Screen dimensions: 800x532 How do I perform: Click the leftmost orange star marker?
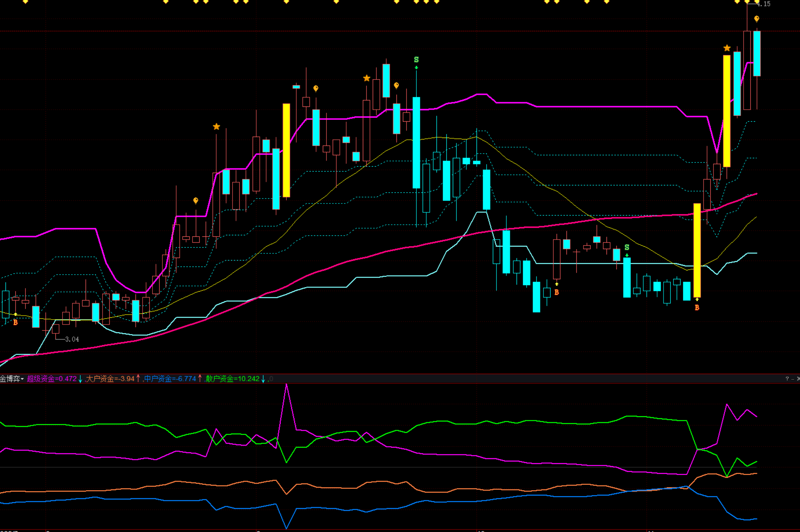click(216, 127)
